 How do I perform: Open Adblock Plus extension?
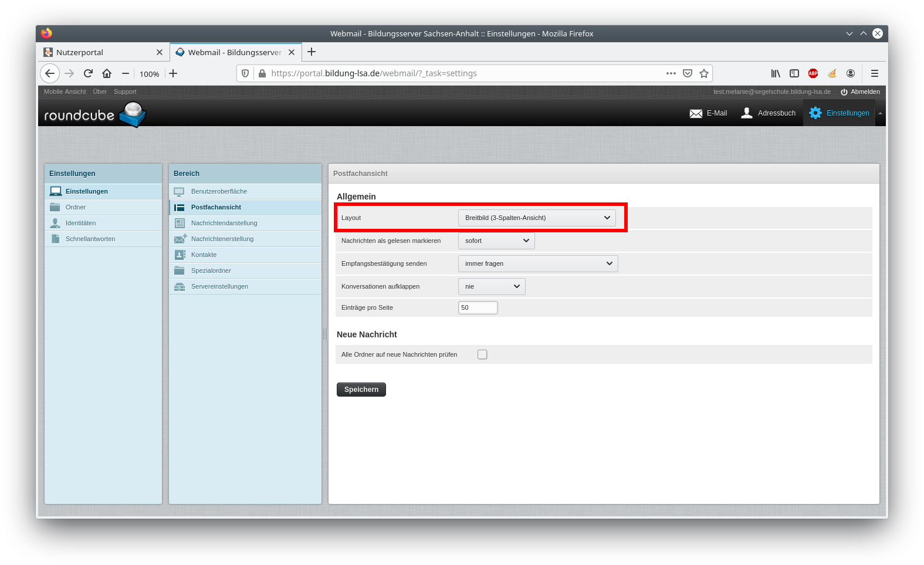(813, 73)
